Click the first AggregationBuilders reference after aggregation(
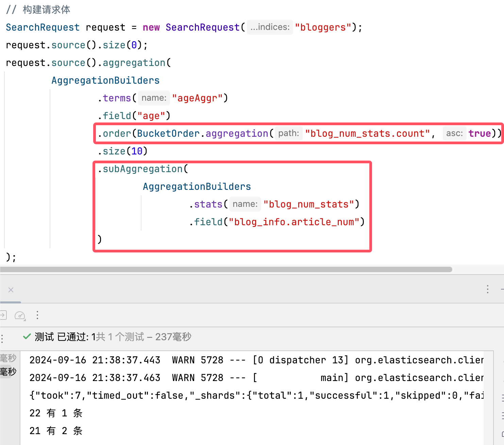 (105, 80)
